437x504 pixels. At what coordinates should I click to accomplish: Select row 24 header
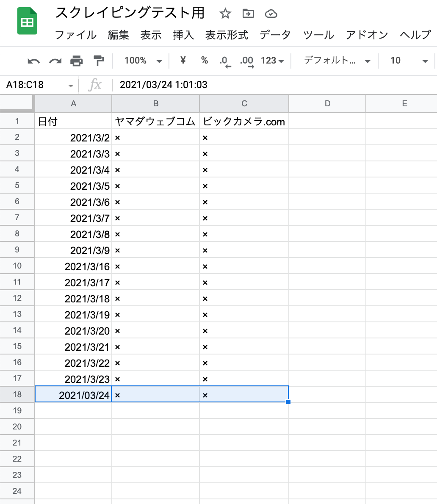point(17,491)
